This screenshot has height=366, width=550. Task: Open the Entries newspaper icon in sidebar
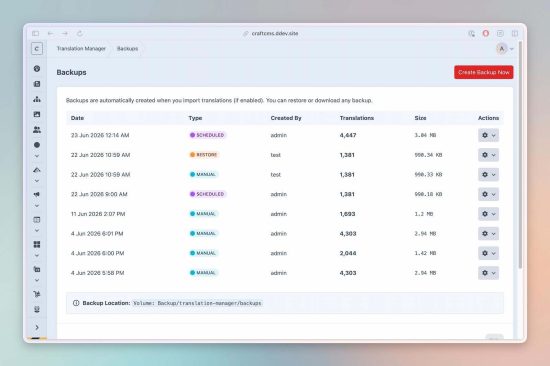pos(37,84)
